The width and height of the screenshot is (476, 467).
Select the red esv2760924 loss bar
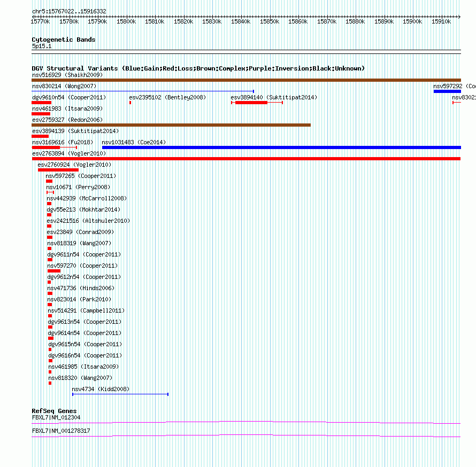58,170
